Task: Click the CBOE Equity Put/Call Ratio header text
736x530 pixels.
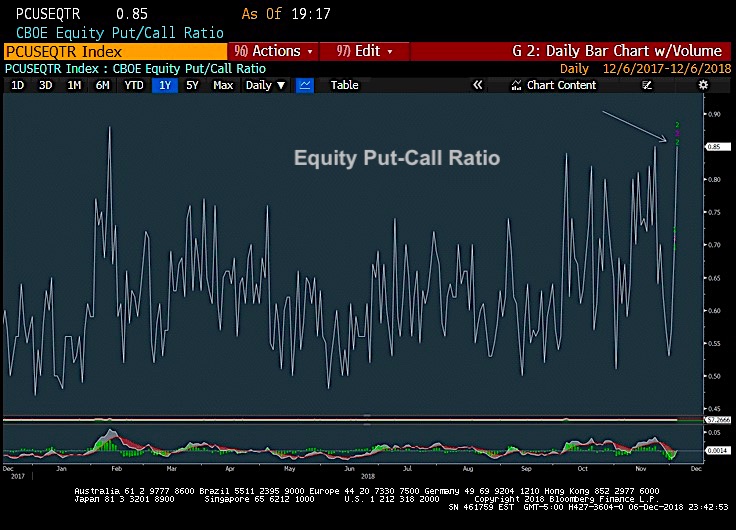Action: click(120, 33)
